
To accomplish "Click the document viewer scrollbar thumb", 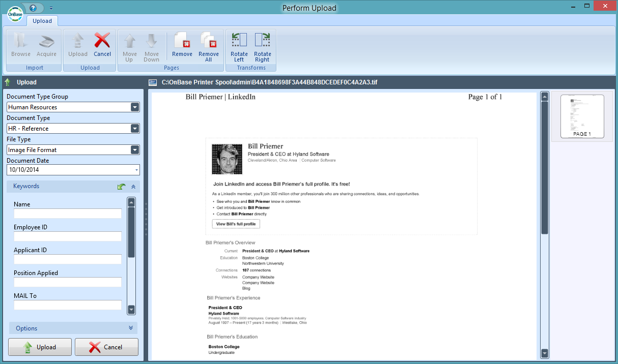I will [x=545, y=168].
